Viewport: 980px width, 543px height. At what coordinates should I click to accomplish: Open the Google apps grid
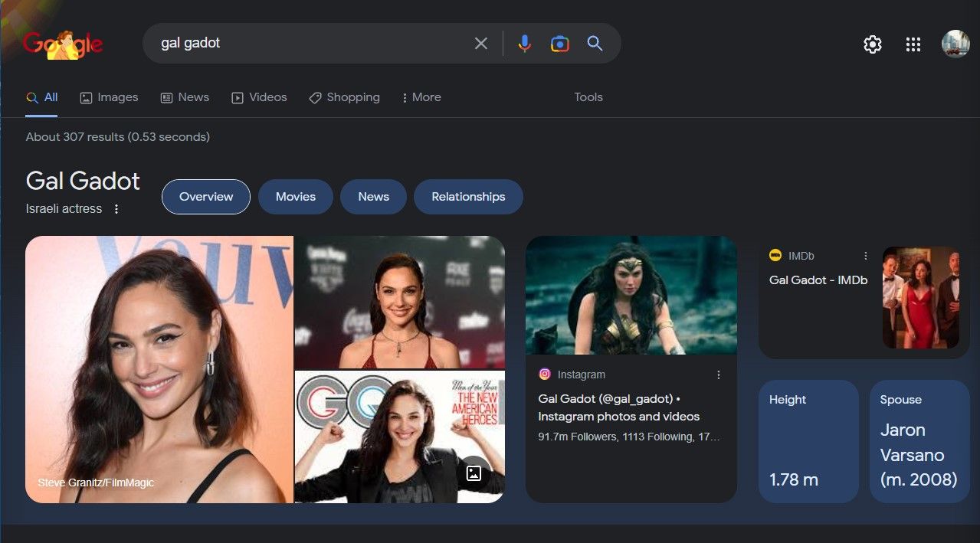(x=913, y=44)
